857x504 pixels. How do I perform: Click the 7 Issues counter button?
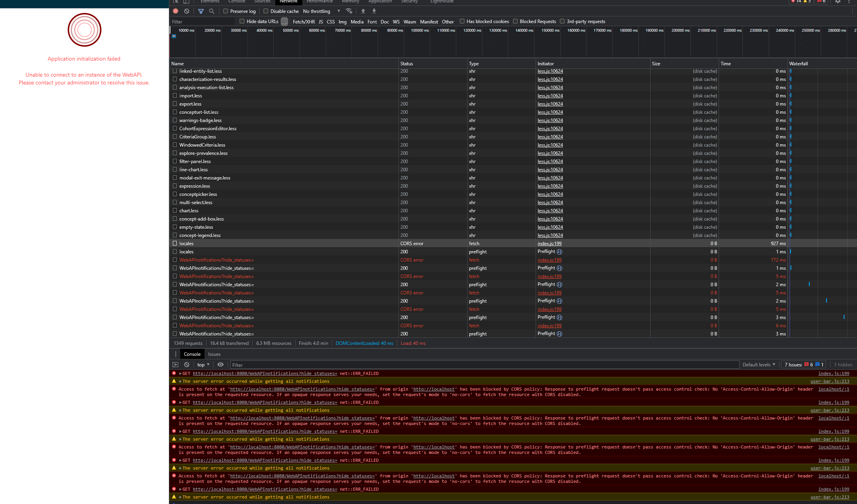point(804,365)
